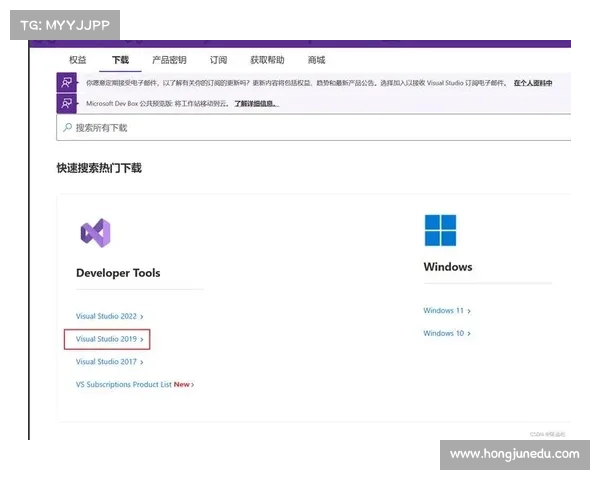
Task: Click the chevron beside Windows 10
Action: tap(469, 334)
